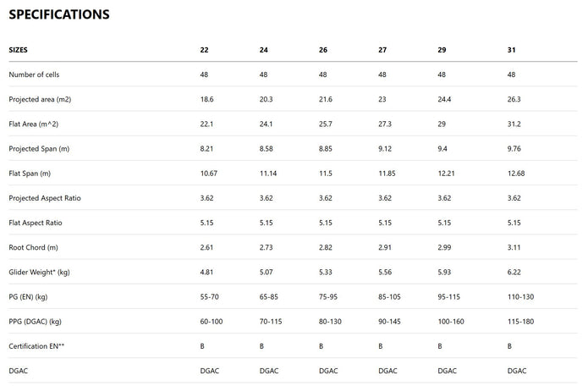Click the SPECIFICATIONS heading

pos(59,14)
